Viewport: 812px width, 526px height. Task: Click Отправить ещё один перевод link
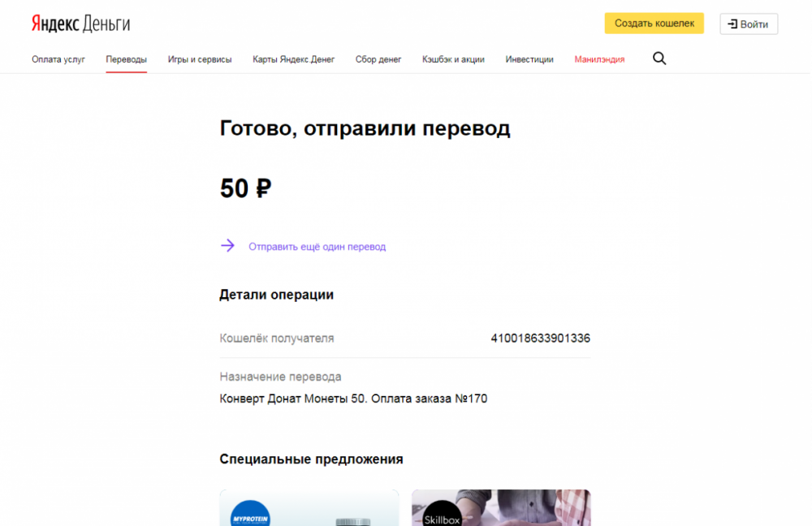click(317, 247)
